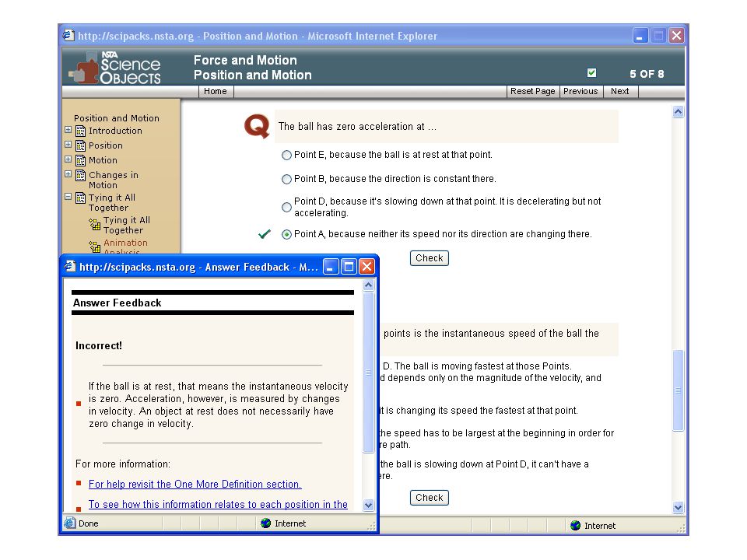Image resolution: width=747 pixels, height=560 pixels.
Task: Open the 'To see how this information relates' link
Action: [x=218, y=504]
